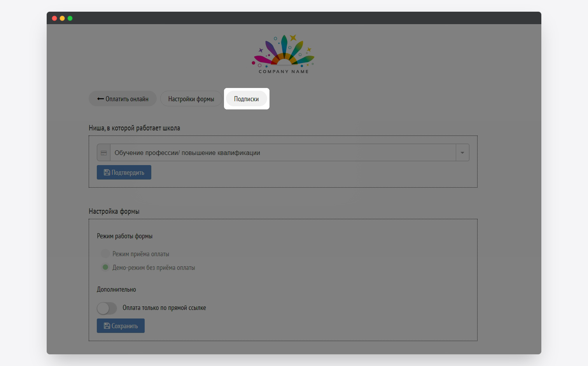This screenshot has height=366, width=588.
Task: Click the floppy disk icon on Сохранить
Action: click(x=107, y=326)
